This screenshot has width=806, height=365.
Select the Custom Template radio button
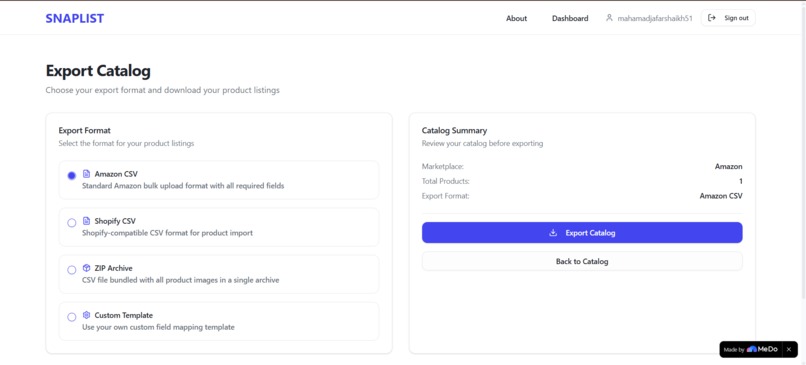coord(72,317)
